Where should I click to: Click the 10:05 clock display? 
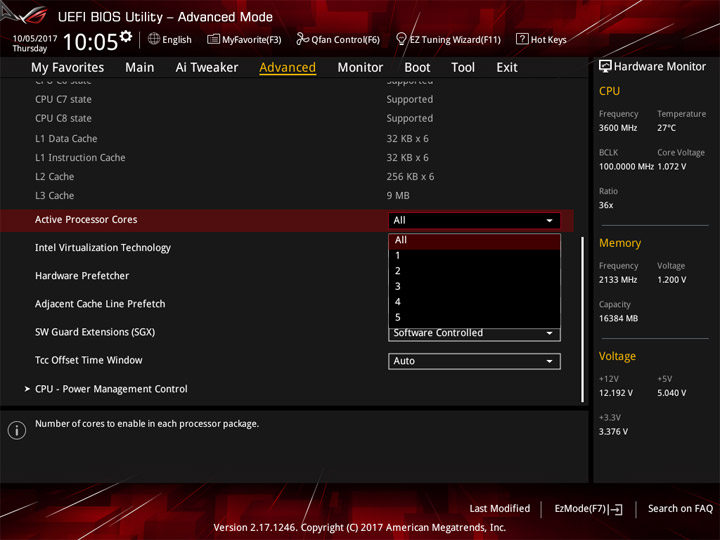(90, 42)
